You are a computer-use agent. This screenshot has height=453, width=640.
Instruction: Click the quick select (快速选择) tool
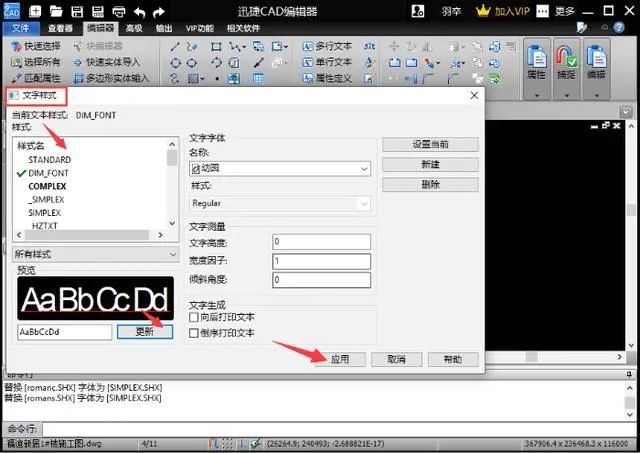pyautogui.click(x=36, y=46)
